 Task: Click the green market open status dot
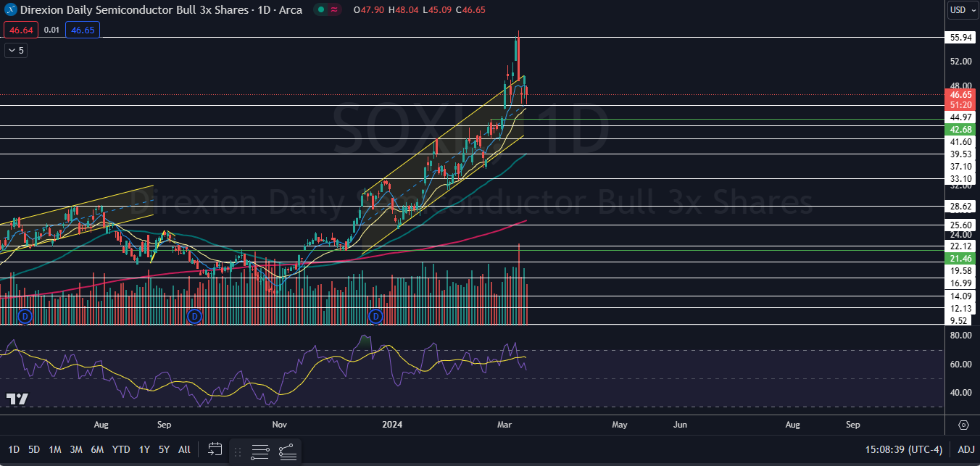point(320,9)
